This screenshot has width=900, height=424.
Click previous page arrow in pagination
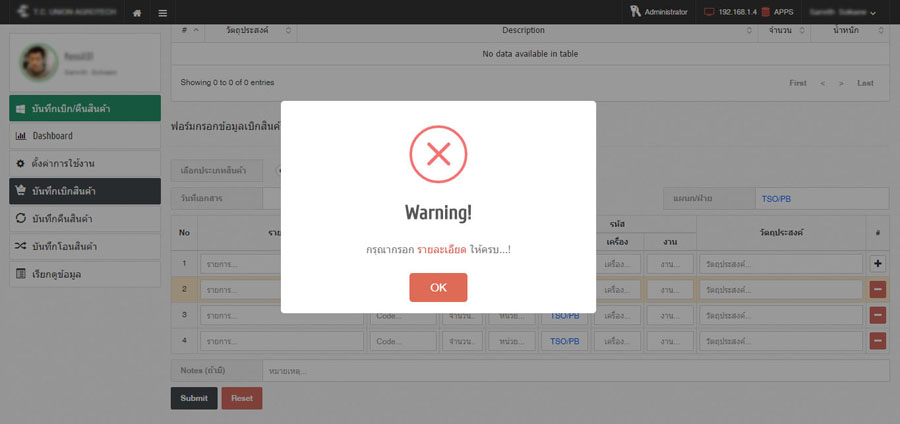click(x=823, y=83)
